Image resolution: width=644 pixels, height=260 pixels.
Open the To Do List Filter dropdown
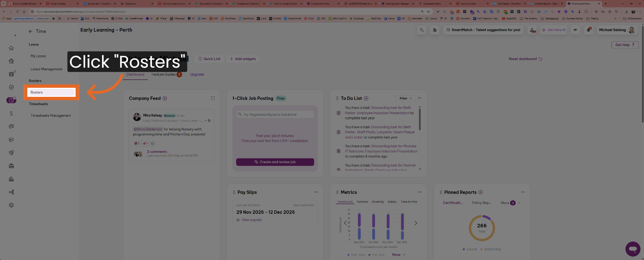(406, 98)
